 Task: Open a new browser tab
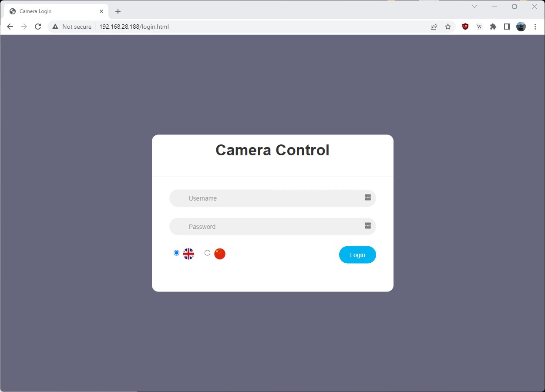click(x=118, y=11)
